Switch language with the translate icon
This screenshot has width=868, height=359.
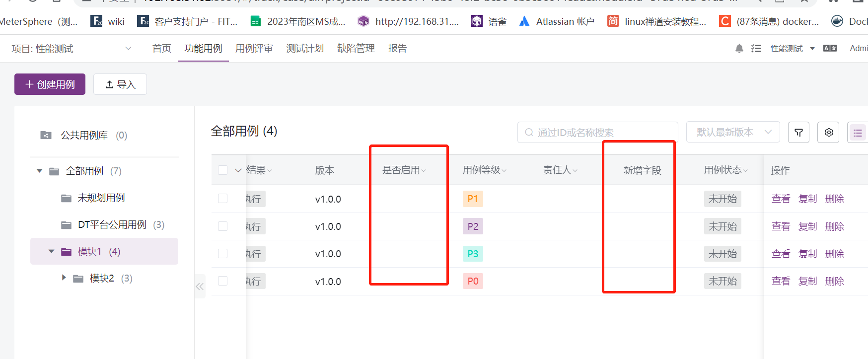[830, 48]
